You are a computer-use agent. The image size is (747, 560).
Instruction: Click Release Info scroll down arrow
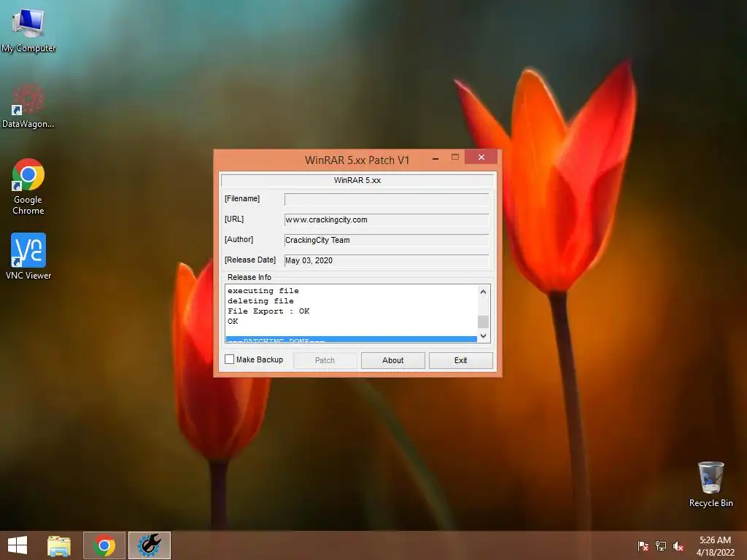(x=483, y=335)
